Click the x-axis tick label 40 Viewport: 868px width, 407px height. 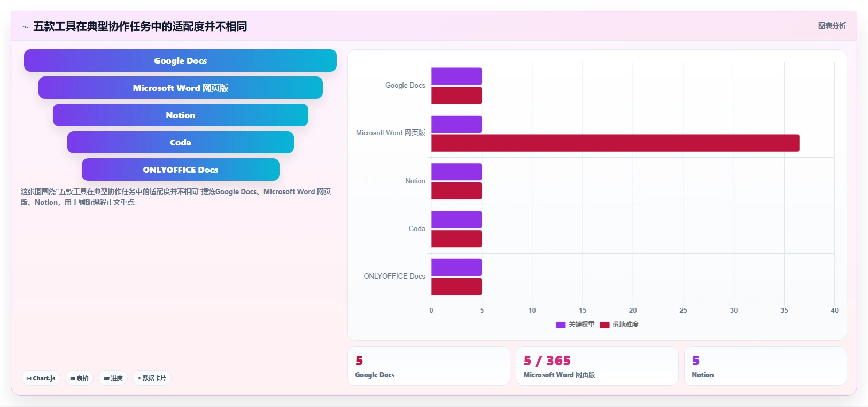coord(834,310)
